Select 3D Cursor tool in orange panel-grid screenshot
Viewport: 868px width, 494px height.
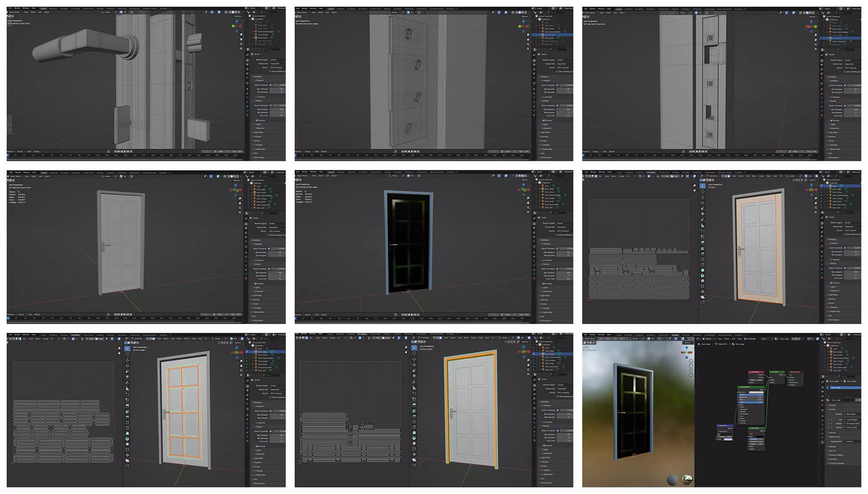click(127, 354)
